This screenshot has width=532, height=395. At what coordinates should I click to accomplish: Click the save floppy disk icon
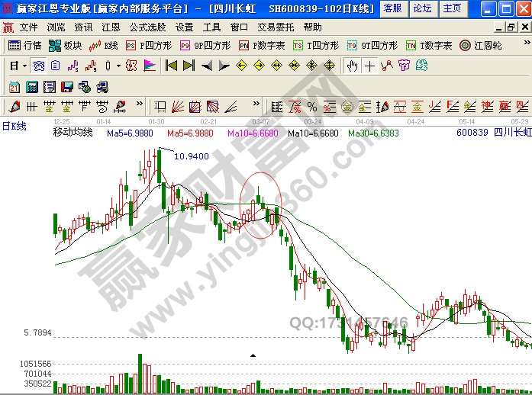(x=67, y=85)
